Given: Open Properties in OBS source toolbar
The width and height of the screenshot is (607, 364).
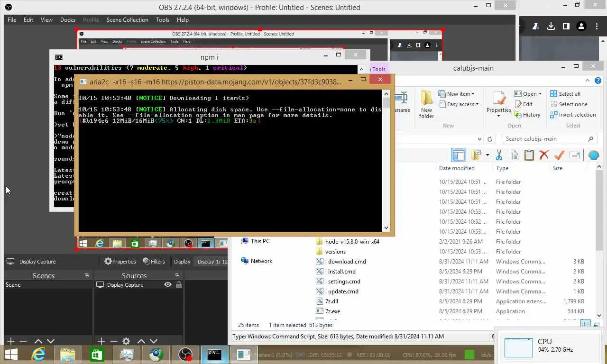Looking at the screenshot, I should (x=120, y=261).
